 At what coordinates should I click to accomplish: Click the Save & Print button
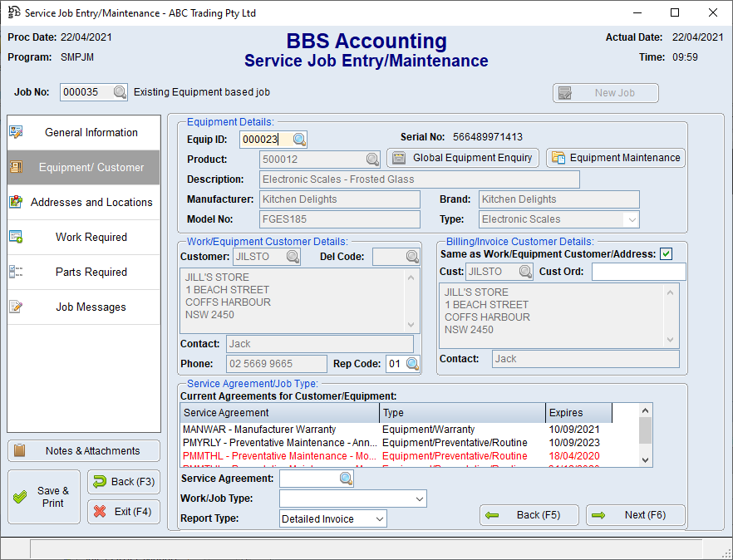(x=44, y=497)
